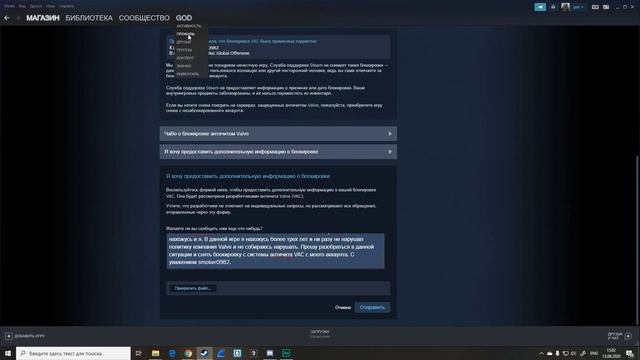Open Google Chrome from the taskbar
This screenshot has width=640, height=360.
click(x=188, y=353)
